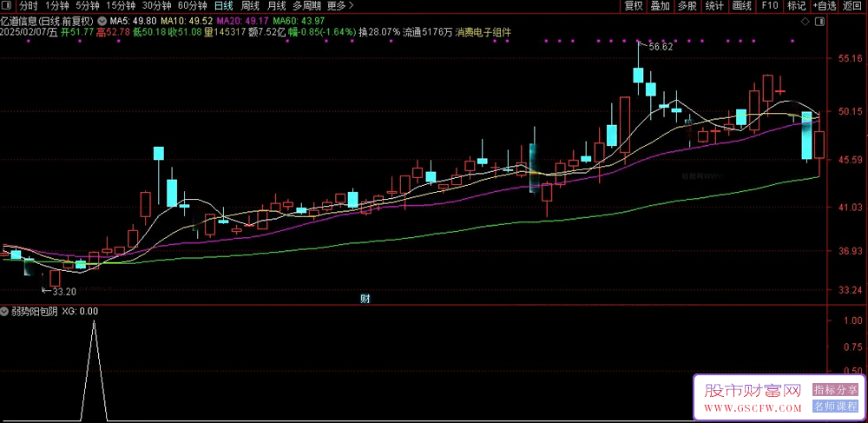The height and width of the screenshot is (423, 868).
Task: Add stock via +自选 button
Action: (x=825, y=6)
